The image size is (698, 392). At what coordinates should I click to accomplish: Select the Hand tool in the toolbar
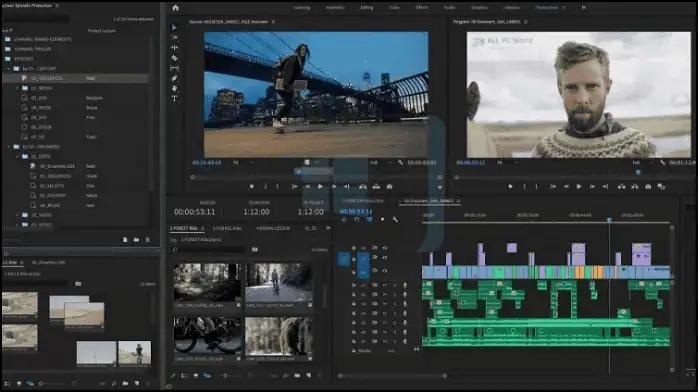coord(174,88)
